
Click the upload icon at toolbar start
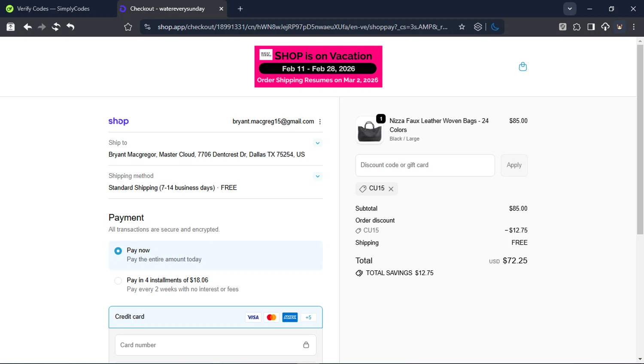click(x=11, y=27)
